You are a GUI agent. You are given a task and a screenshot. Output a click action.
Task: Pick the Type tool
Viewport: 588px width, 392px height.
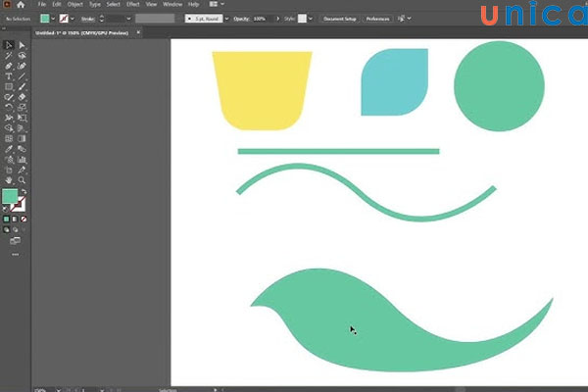click(x=8, y=76)
